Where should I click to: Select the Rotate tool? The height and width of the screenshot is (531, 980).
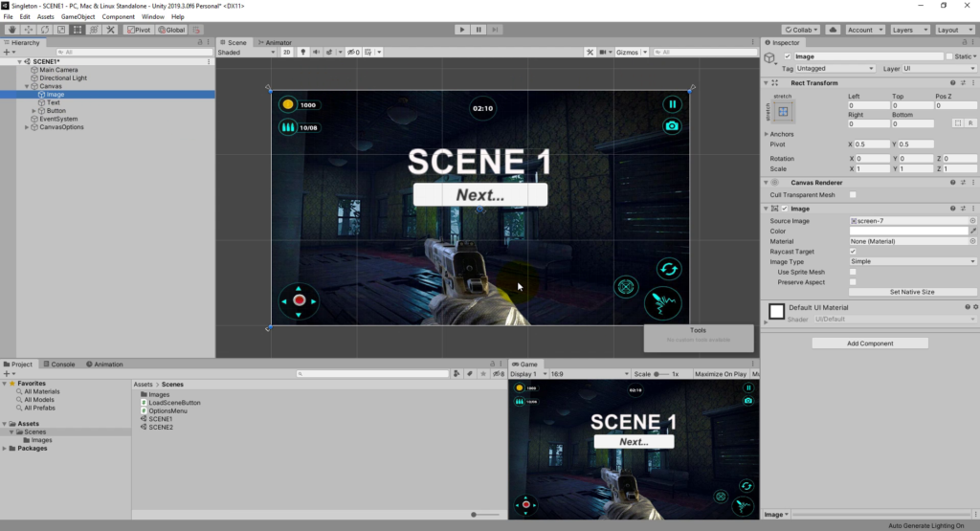pyautogui.click(x=44, y=30)
